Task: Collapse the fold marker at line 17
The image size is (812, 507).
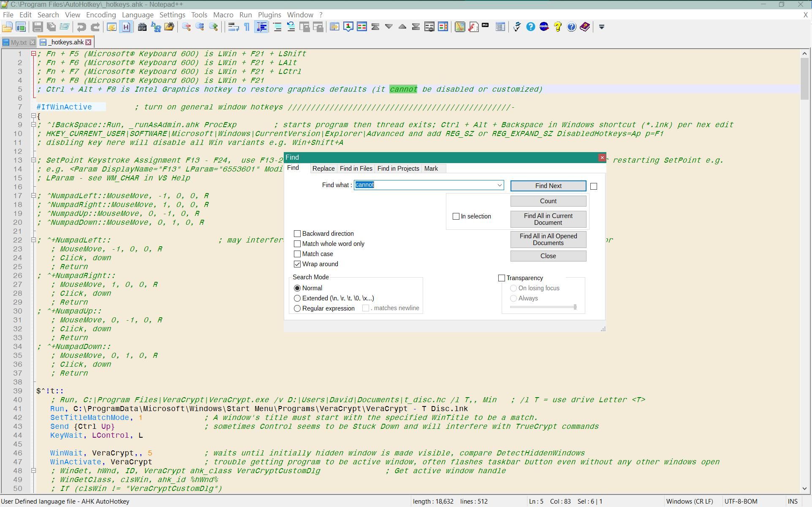Action: 33,196
